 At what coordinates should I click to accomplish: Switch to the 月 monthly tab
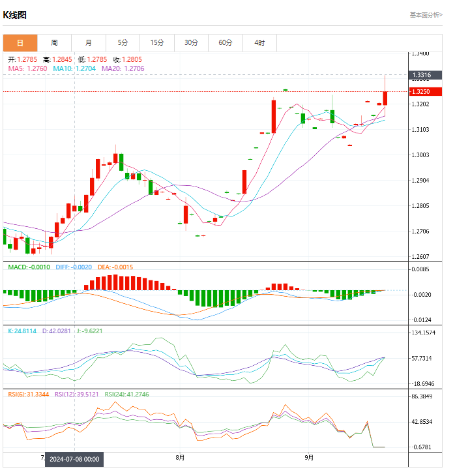(89, 43)
